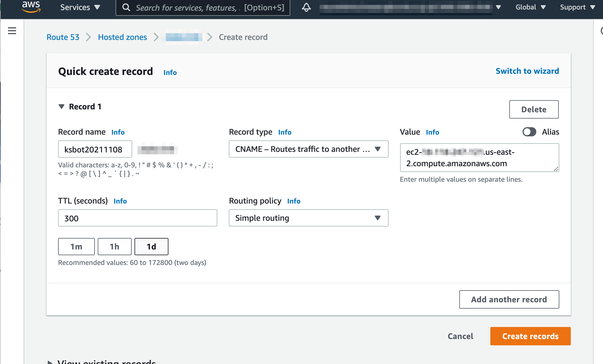
Task: Open the Services menu
Action: coord(80,7)
